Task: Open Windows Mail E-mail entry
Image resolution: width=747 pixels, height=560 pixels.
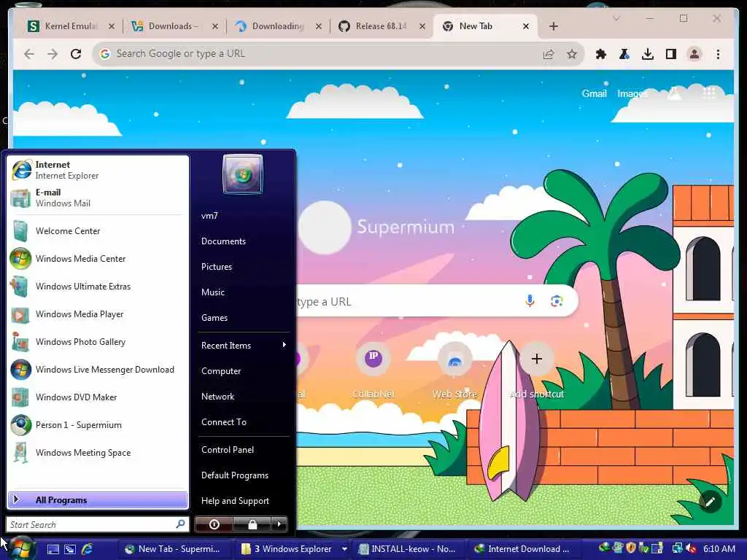Action: [98, 198]
